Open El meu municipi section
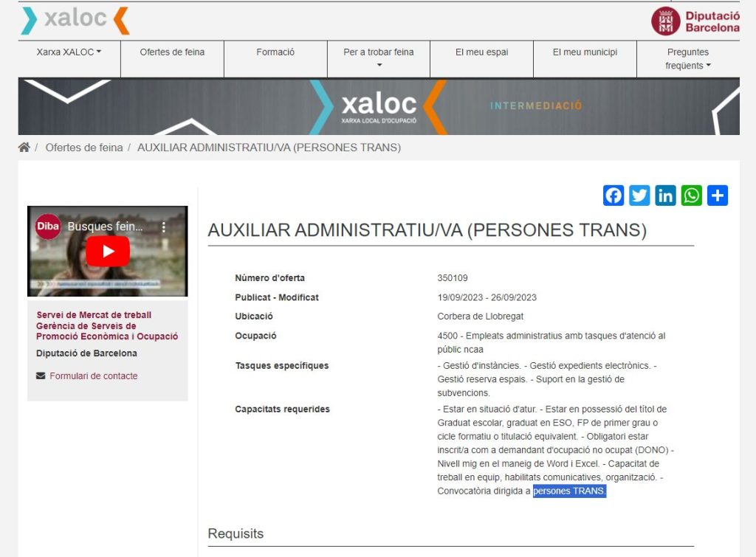 [585, 52]
